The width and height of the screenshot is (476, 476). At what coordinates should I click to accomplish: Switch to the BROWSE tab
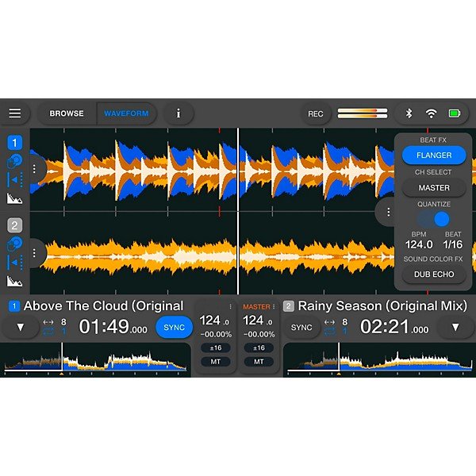click(67, 113)
